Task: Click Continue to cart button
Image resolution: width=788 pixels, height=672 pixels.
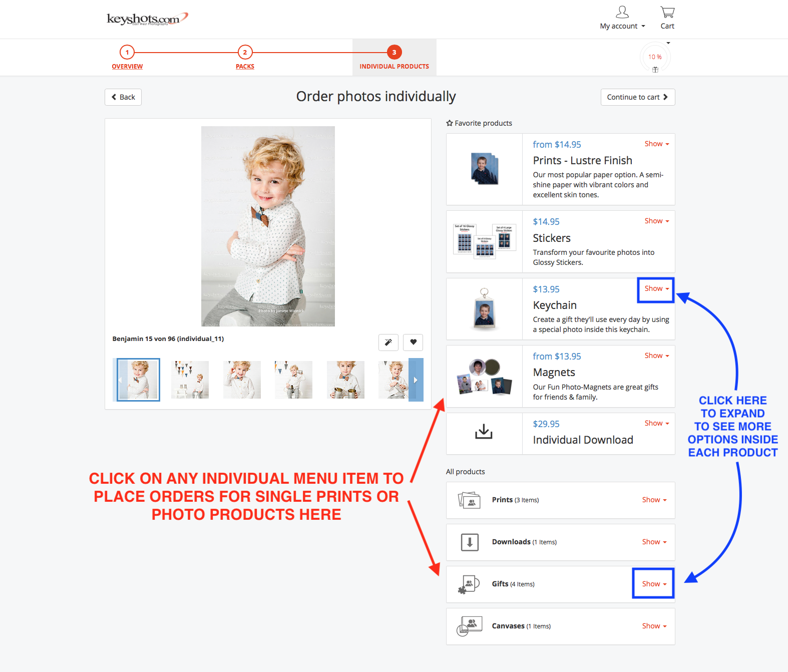Action: (x=638, y=97)
